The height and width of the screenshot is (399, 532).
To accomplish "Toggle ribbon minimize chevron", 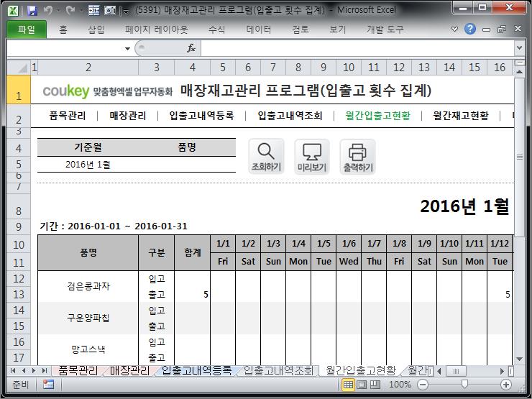I will pyautogui.click(x=454, y=29).
